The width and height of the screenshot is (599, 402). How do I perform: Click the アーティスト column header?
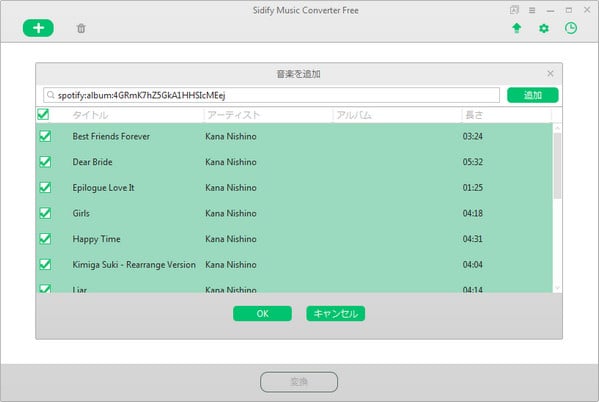pyautogui.click(x=233, y=115)
